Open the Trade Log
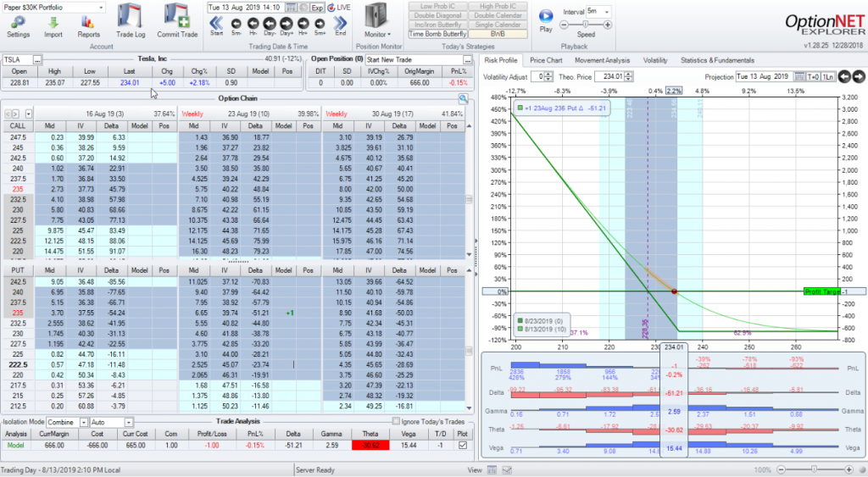This screenshot has width=868, height=477. [x=131, y=21]
